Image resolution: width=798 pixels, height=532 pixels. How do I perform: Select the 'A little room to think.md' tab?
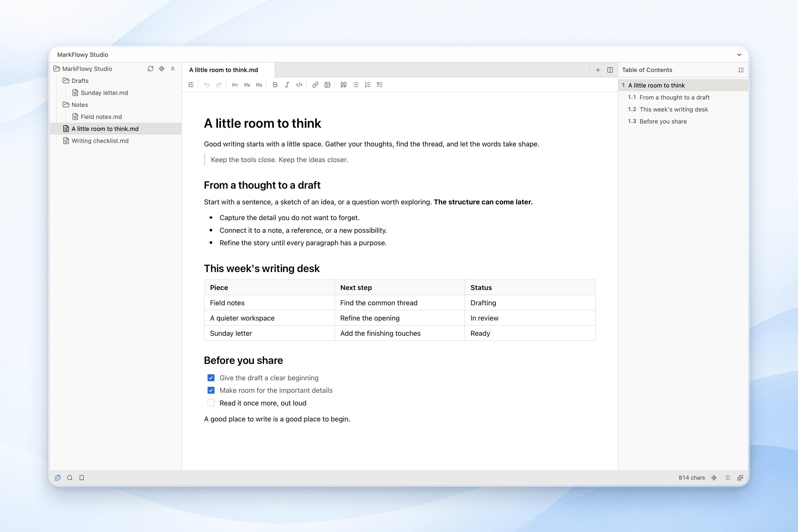pyautogui.click(x=228, y=70)
